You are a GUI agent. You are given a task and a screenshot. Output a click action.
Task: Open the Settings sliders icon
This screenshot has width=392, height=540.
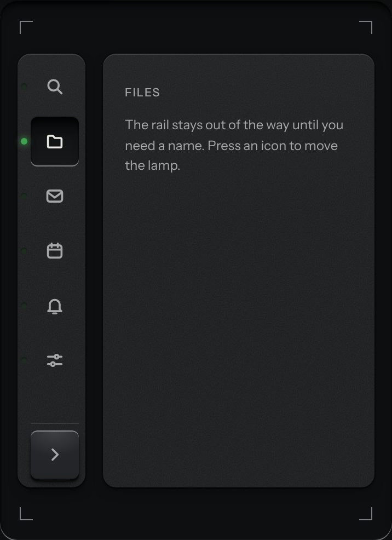(55, 360)
